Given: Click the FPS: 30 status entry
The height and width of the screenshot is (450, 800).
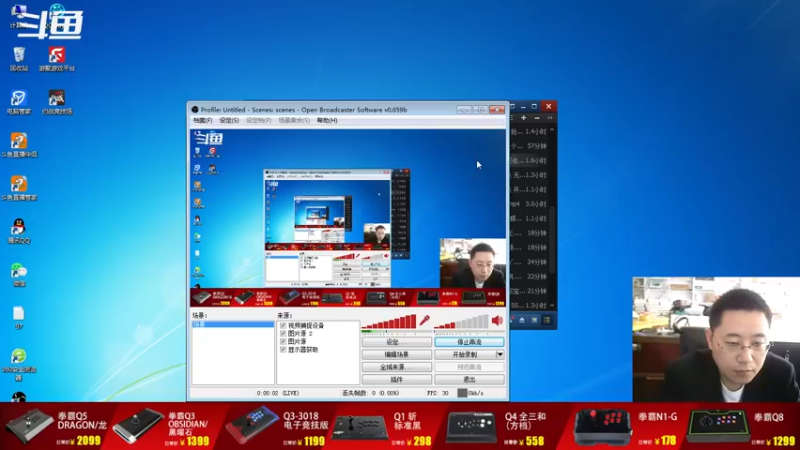Looking at the screenshot, I should (438, 393).
